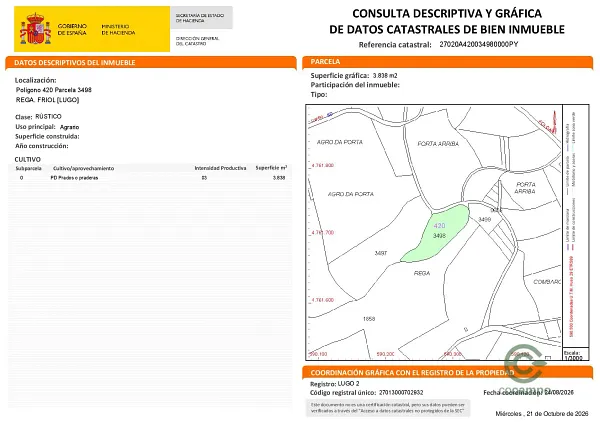The width and height of the screenshot is (600, 424).
Task: Click the 'Código registral único:' label
Action: tap(343, 393)
